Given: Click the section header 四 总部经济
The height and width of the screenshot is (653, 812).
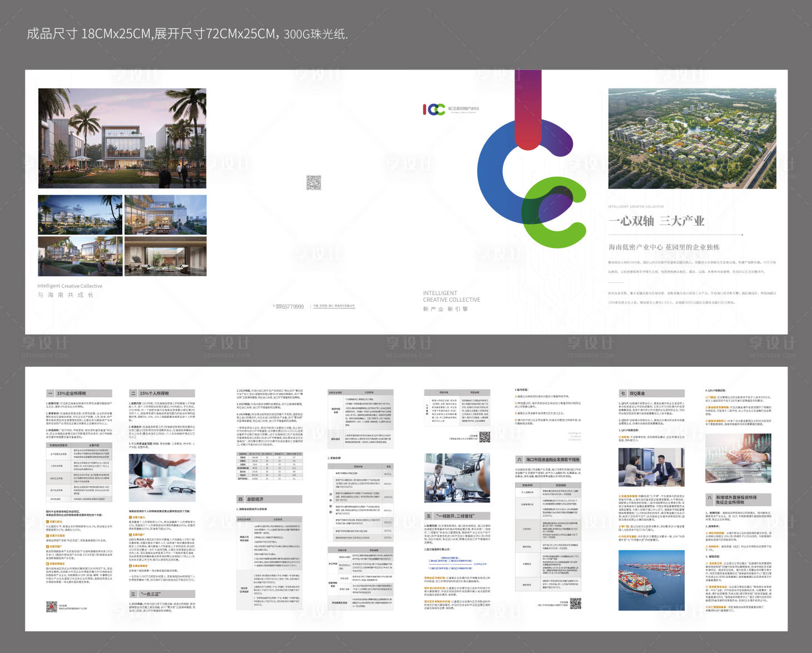Looking at the screenshot, I should (x=270, y=499).
